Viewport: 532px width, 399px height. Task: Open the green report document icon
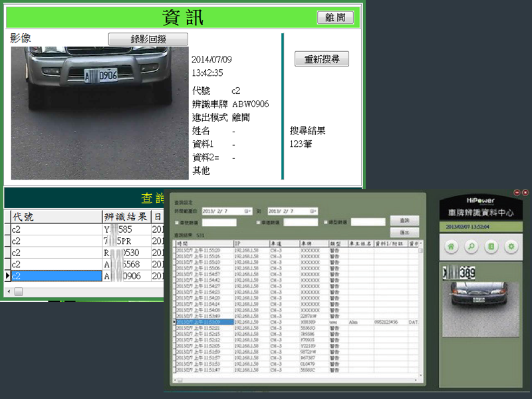pyautogui.click(x=491, y=247)
